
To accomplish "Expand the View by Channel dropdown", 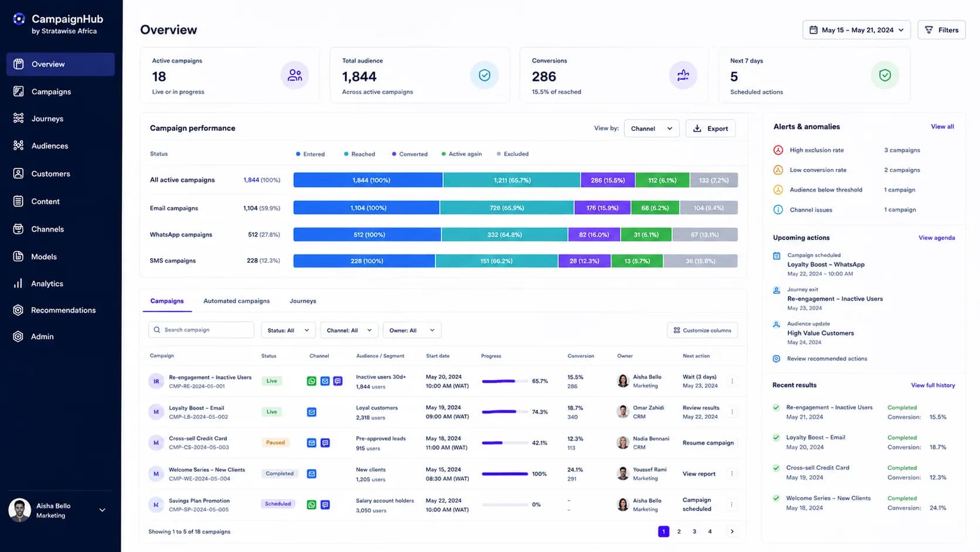I will [x=652, y=128].
